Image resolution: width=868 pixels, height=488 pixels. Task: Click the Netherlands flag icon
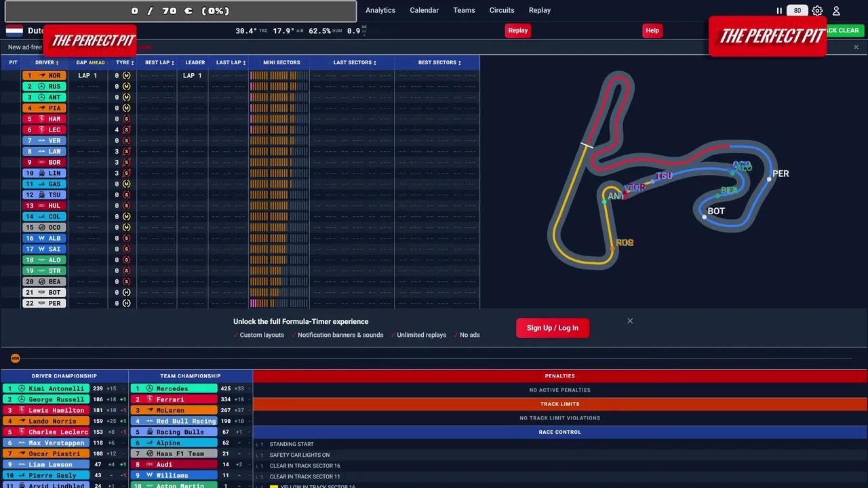(14, 30)
